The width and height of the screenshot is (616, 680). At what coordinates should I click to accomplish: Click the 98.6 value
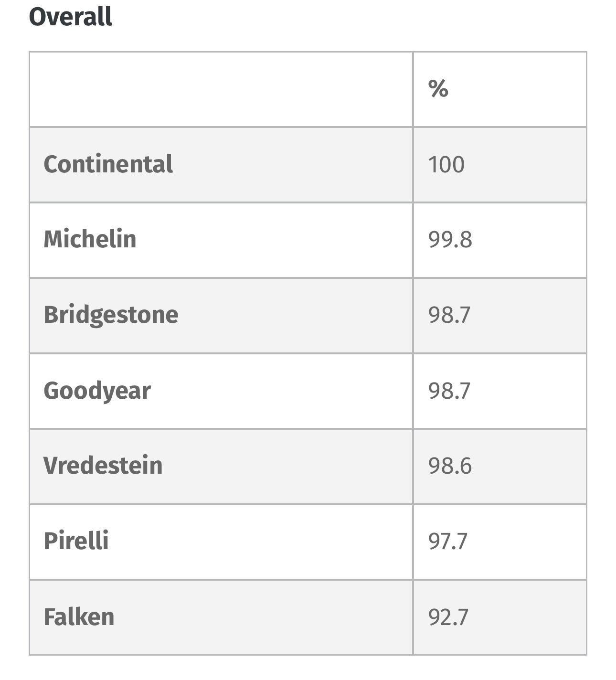pos(450,466)
